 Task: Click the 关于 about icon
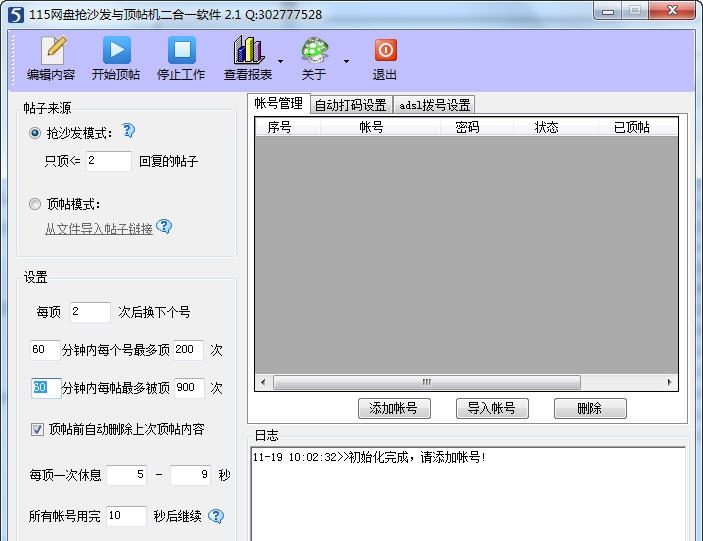pos(314,52)
